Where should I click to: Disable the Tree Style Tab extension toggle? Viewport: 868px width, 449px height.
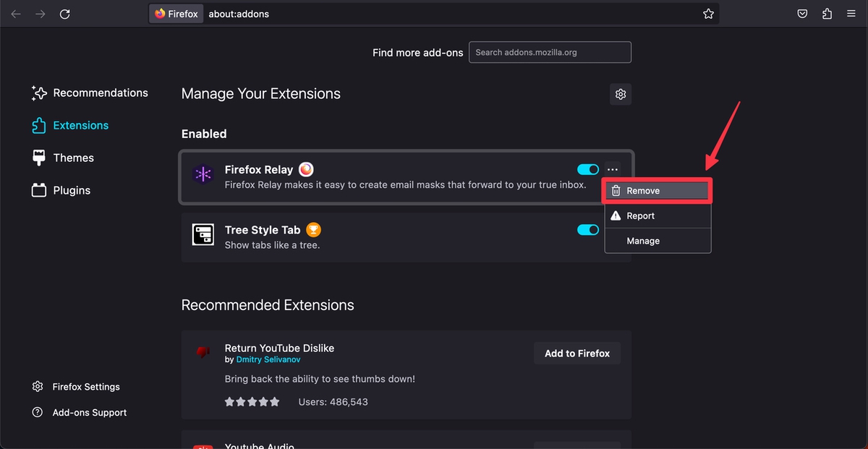tap(588, 229)
